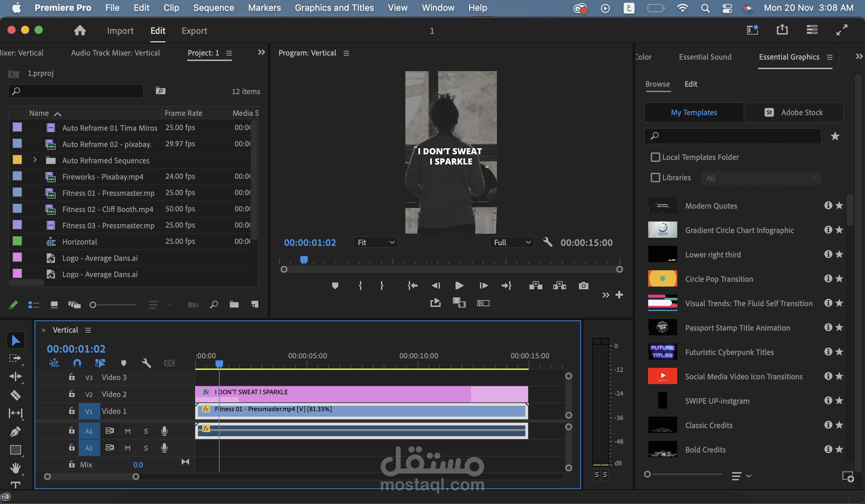Click the Essential Graphics search field
The height and width of the screenshot is (504, 865).
pyautogui.click(x=732, y=136)
